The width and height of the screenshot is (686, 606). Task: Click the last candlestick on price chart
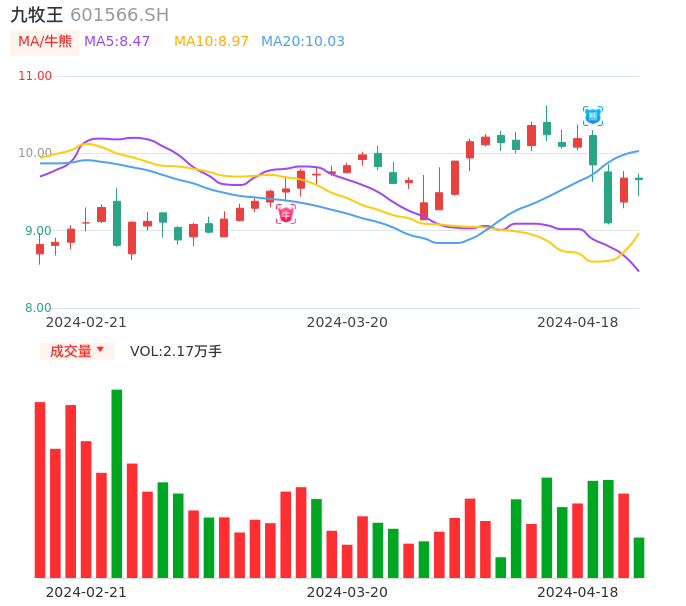(639, 179)
